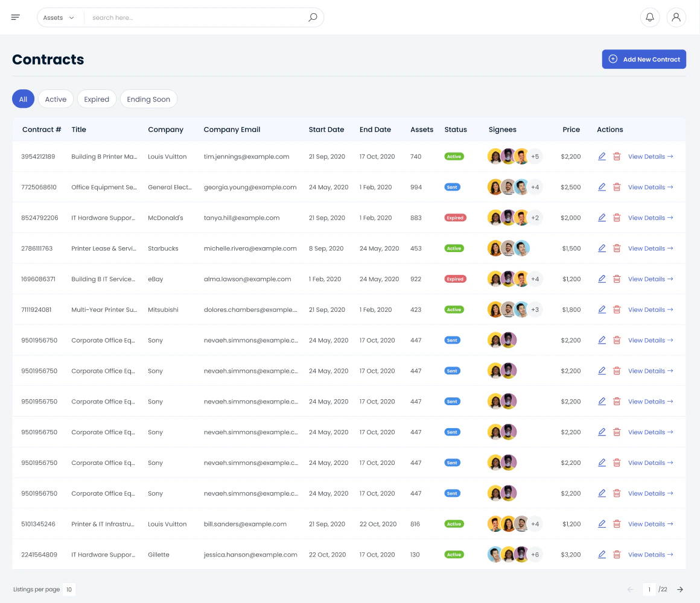Edit the Starbucks contract entry

[x=602, y=248]
